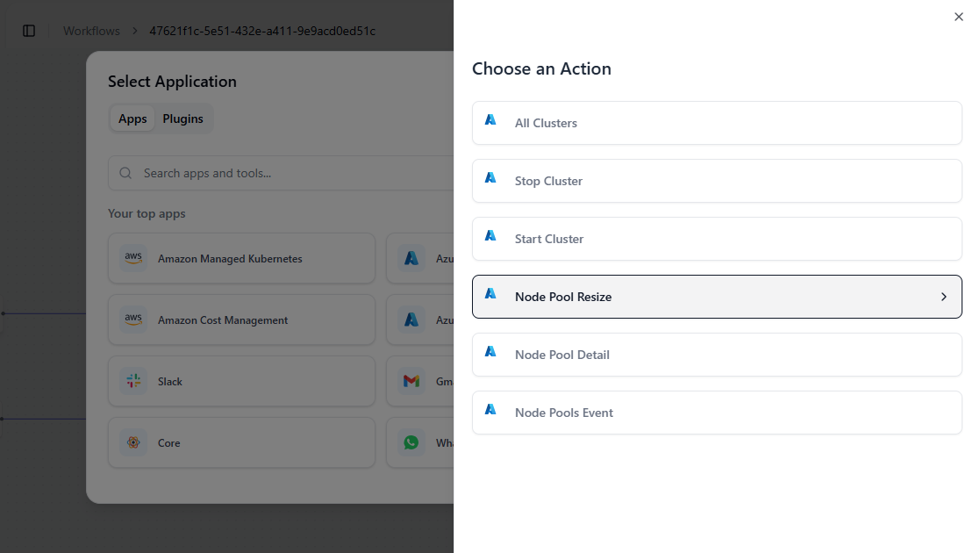The image size is (980, 553).
Task: Expand Node Pool Resize chevron arrow
Action: (944, 297)
